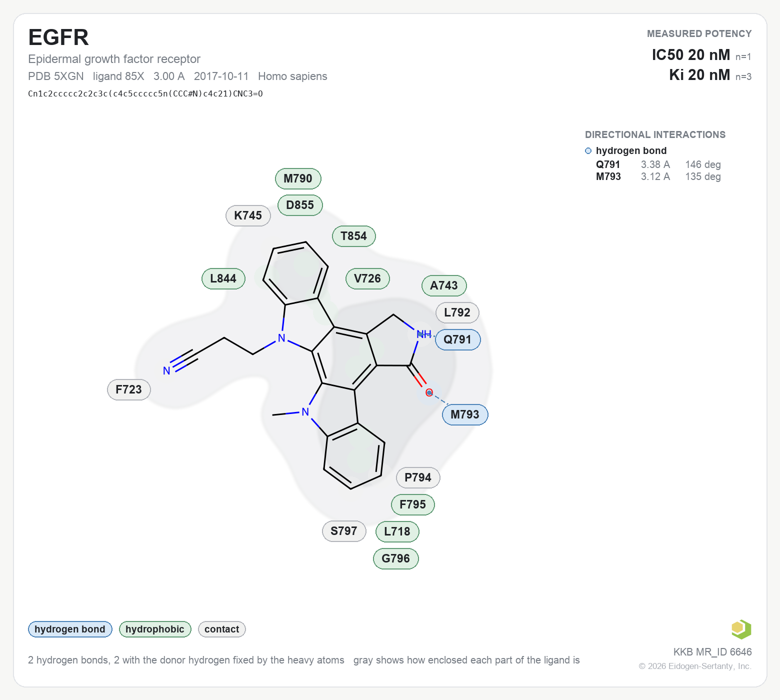Click the DIRECTIONAL INTERACTIONS heading
The height and width of the screenshot is (700, 780).
[x=655, y=134]
